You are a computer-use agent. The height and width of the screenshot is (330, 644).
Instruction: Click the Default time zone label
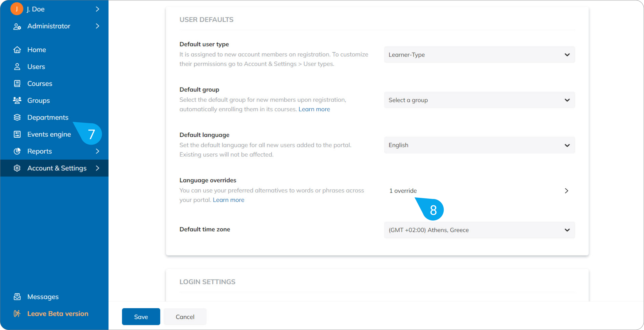pyautogui.click(x=205, y=229)
